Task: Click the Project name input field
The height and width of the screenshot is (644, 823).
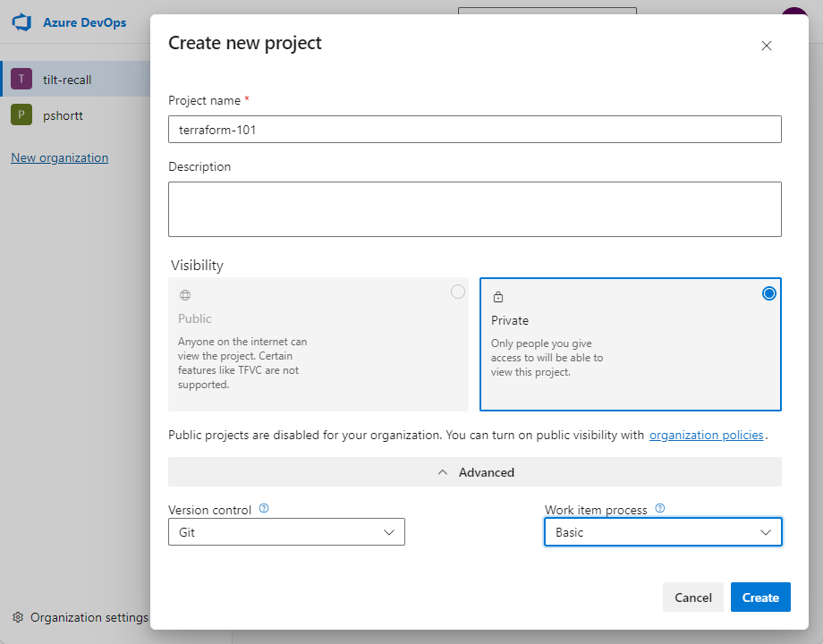Action: [474, 129]
